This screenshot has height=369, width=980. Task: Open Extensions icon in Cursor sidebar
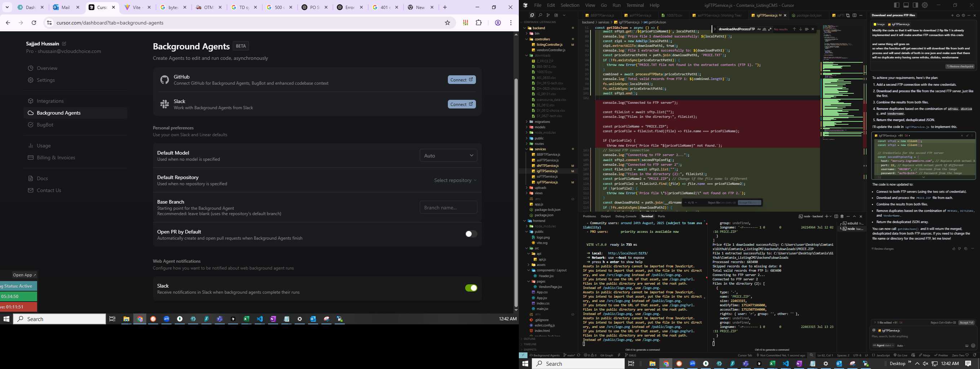(556, 15)
